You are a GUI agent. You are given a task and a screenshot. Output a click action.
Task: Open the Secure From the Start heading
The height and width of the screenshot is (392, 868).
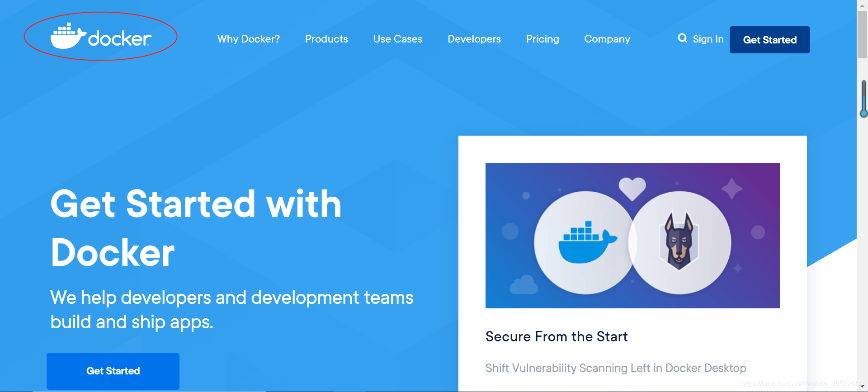pyautogui.click(x=557, y=337)
